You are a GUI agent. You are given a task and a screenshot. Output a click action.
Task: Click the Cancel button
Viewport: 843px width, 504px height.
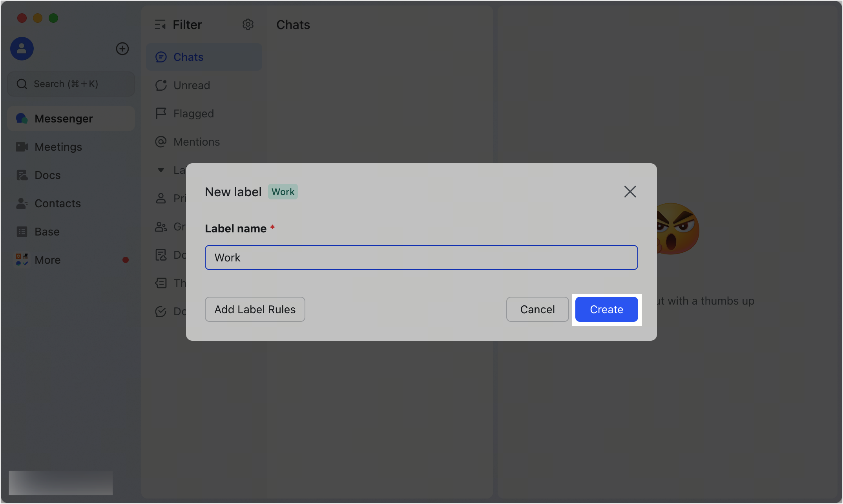point(537,309)
